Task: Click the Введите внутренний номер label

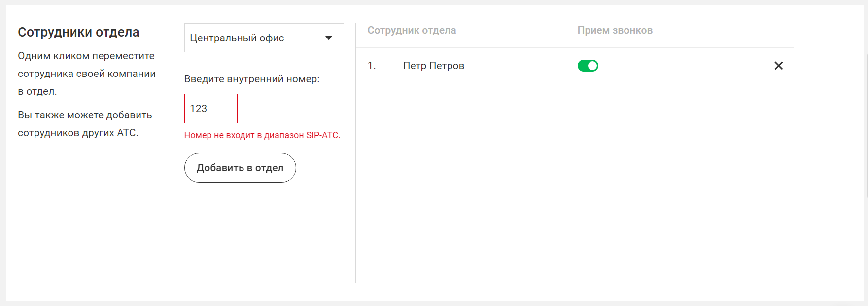Action: (x=252, y=79)
